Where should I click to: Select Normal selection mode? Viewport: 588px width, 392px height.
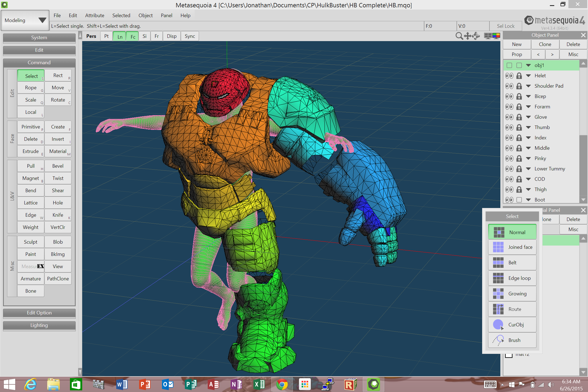click(512, 232)
